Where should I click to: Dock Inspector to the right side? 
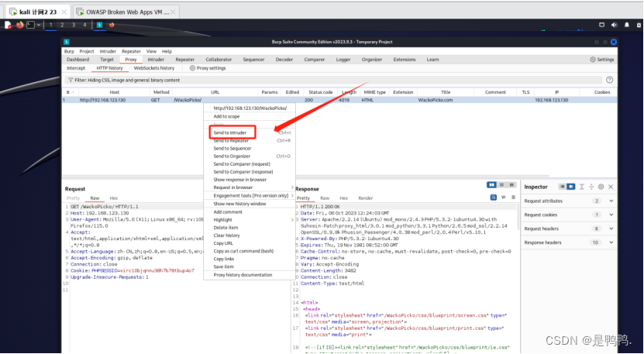[x=571, y=187]
